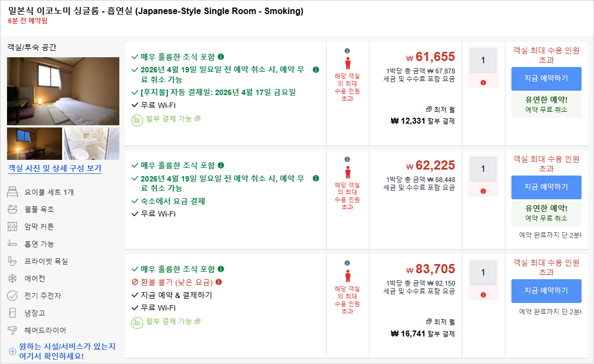The height and width of the screenshot is (364, 594).
Task: Click the non-refundable red info icon
Action: [x=219, y=282]
